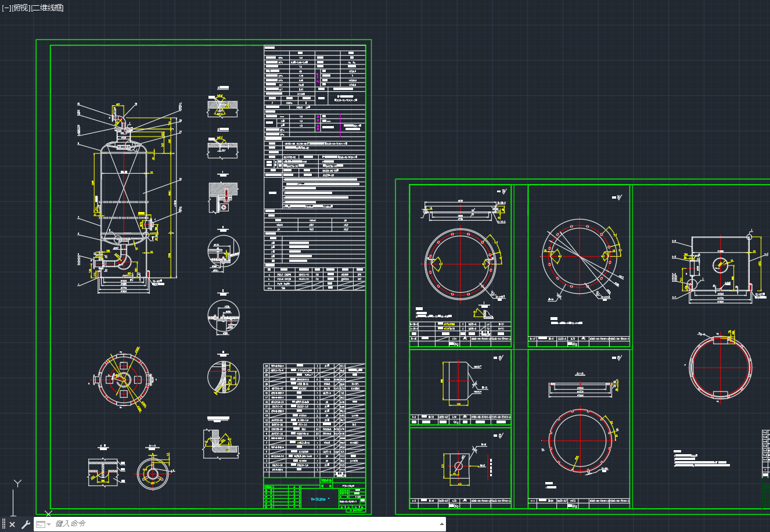
Task: Open the 二维线框 visual style menu
Action: point(48,8)
